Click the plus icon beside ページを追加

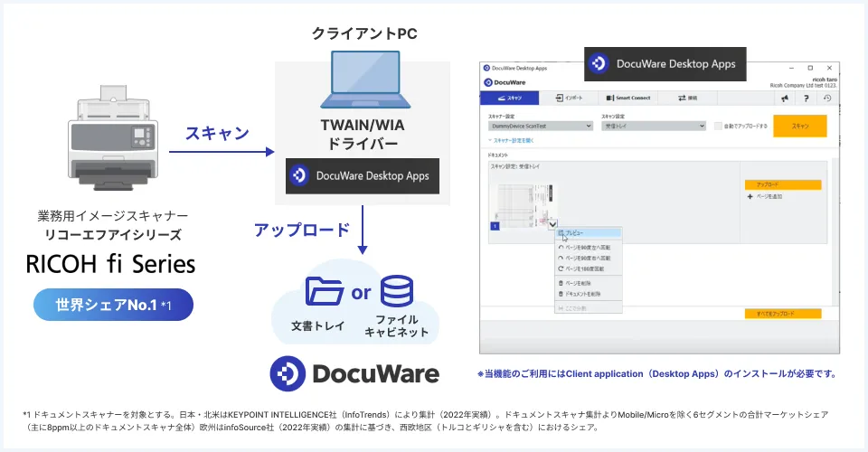click(750, 196)
